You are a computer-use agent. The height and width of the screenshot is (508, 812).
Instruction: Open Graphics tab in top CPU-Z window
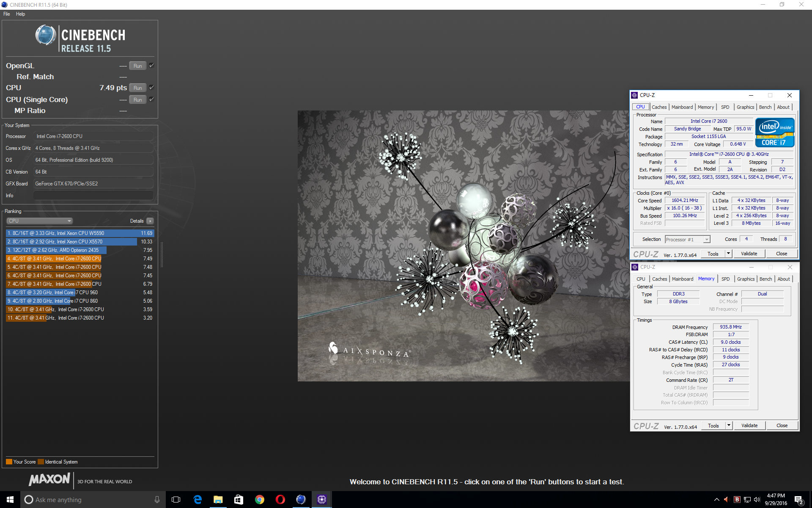click(x=745, y=107)
